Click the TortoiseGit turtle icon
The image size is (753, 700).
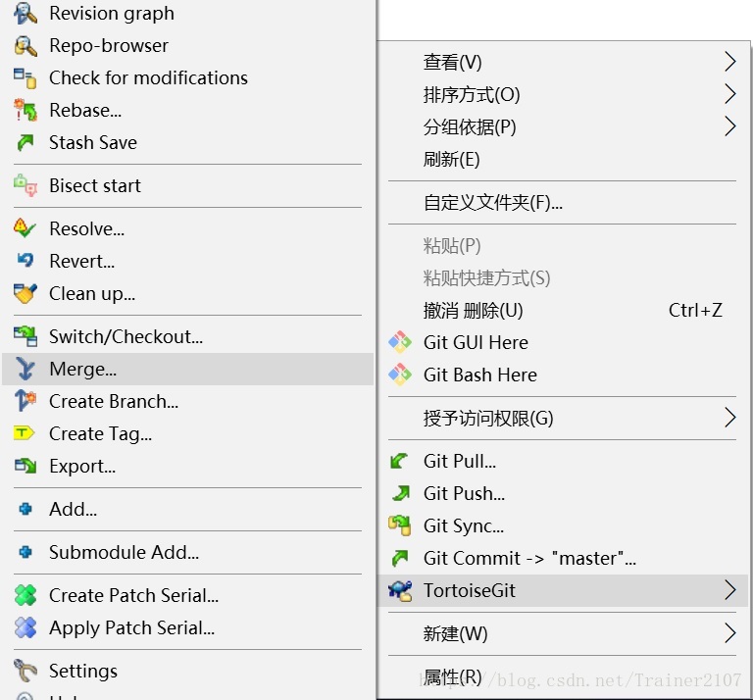400,590
